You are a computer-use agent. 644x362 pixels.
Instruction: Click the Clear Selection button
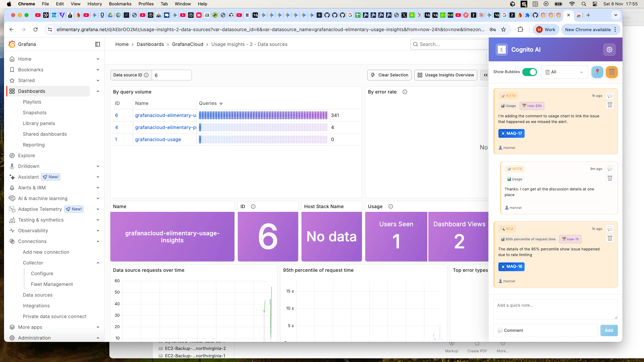(389, 75)
